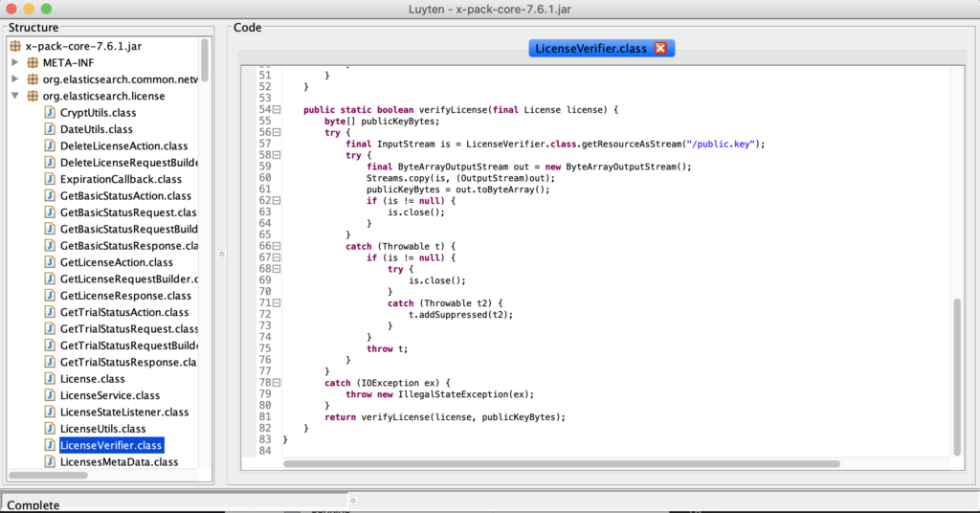
Task: Click the x-pack-core-7.6.1.jar package icon
Action: tap(15, 46)
